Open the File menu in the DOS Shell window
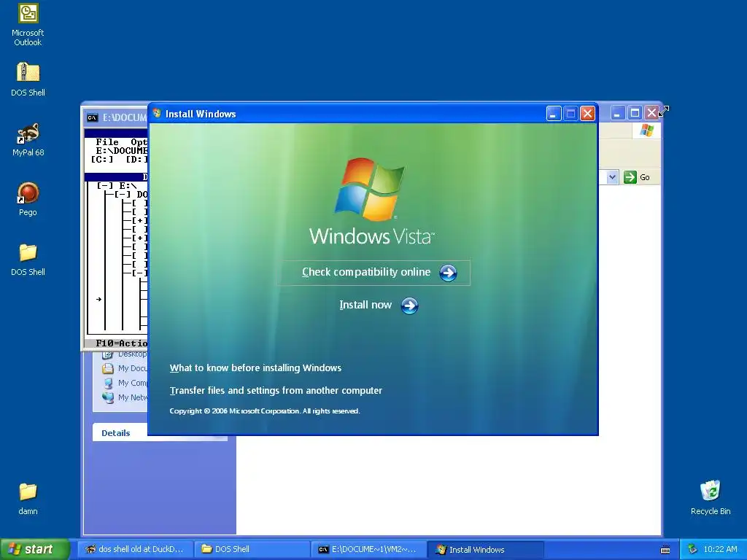Viewport: 747px width, 560px height. point(107,142)
